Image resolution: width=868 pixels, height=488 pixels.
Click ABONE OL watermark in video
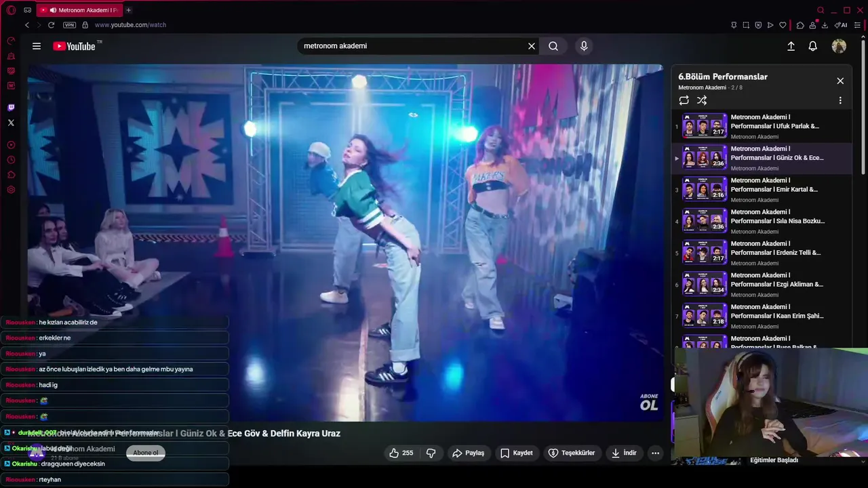point(649,402)
